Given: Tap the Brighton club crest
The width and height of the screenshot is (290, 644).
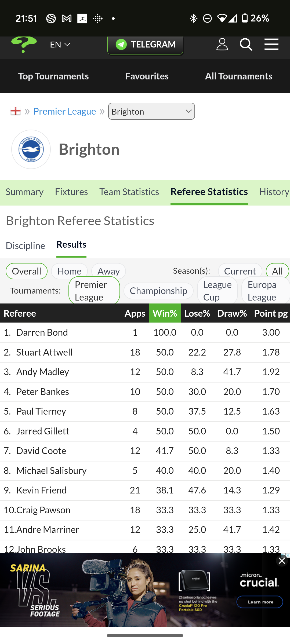Looking at the screenshot, I should tap(31, 149).
